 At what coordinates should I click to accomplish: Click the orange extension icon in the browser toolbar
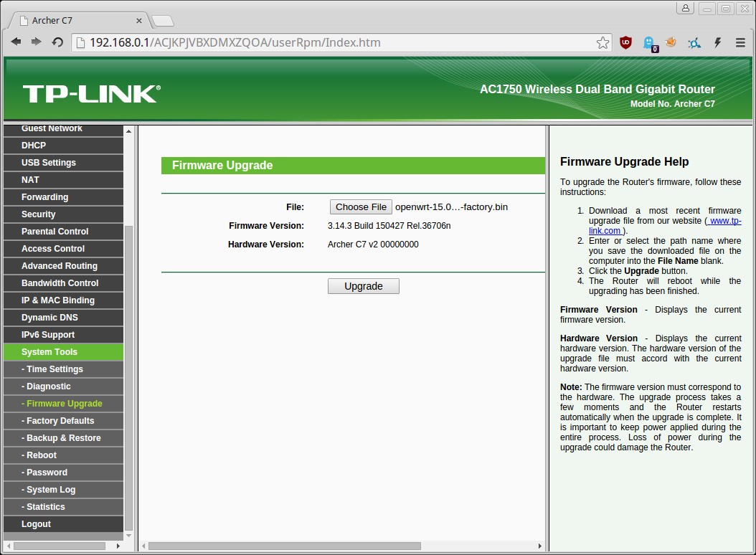click(x=671, y=42)
